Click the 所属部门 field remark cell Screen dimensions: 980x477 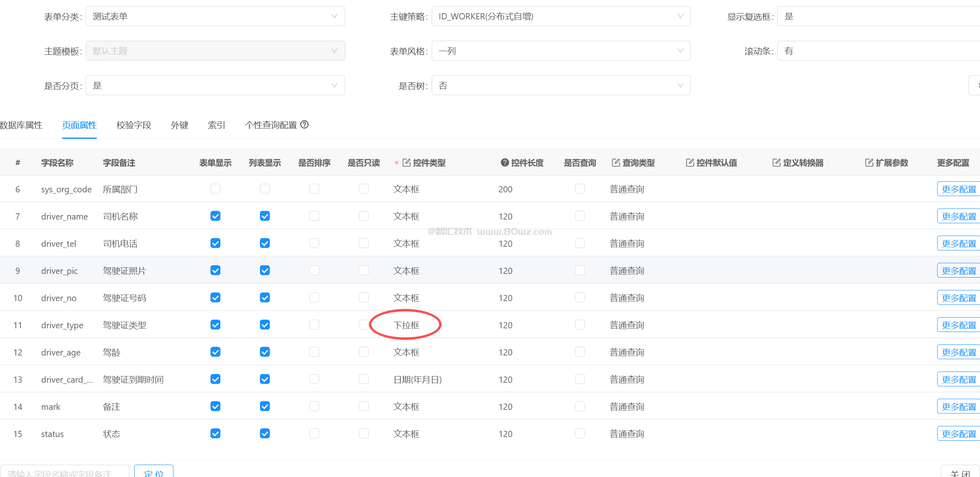pyautogui.click(x=120, y=189)
